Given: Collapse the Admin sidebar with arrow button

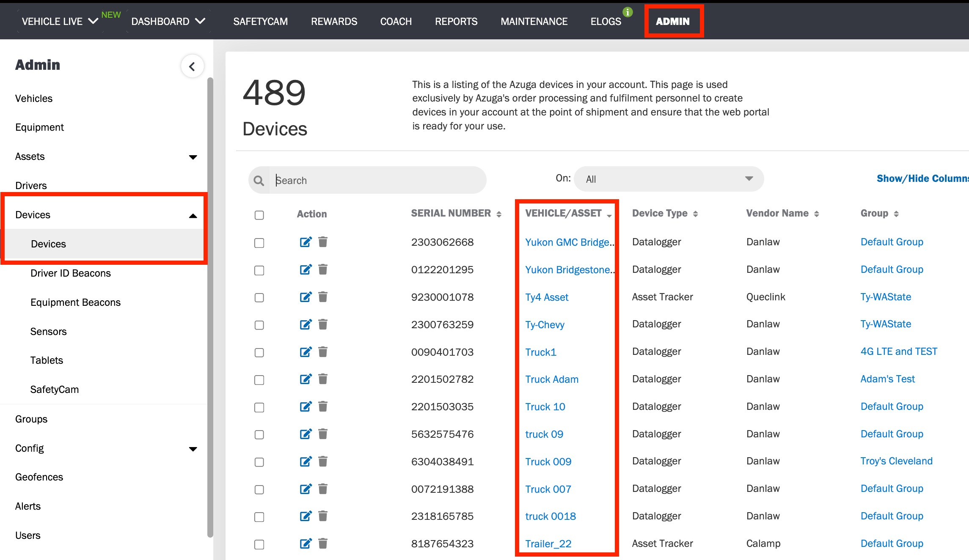Looking at the screenshot, I should (192, 66).
